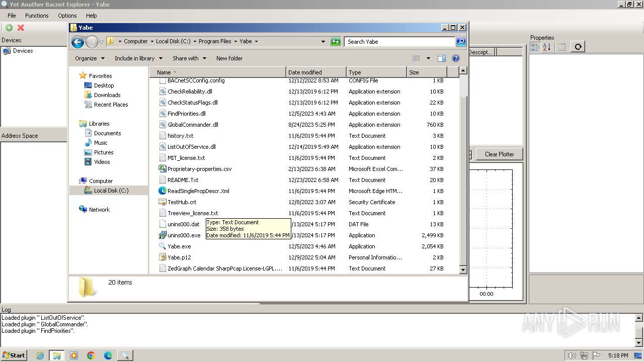The height and width of the screenshot is (362, 644).
Task: Click the Categorized icon in Properties panel
Action: [x=535, y=47]
